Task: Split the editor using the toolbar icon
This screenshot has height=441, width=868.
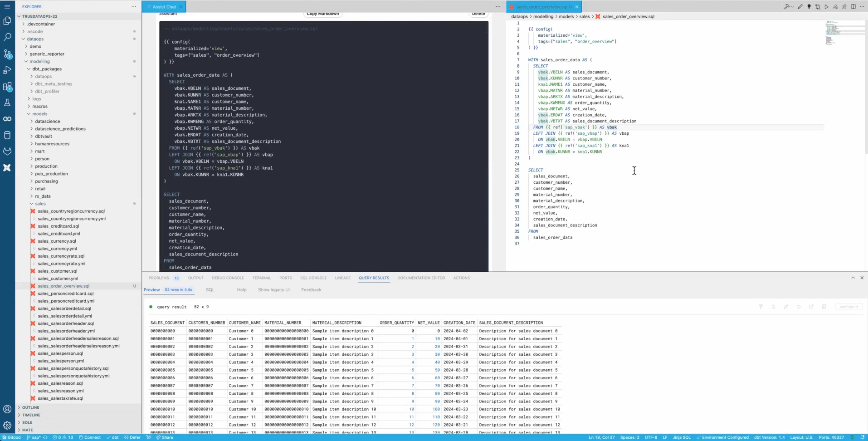Action: (x=853, y=7)
